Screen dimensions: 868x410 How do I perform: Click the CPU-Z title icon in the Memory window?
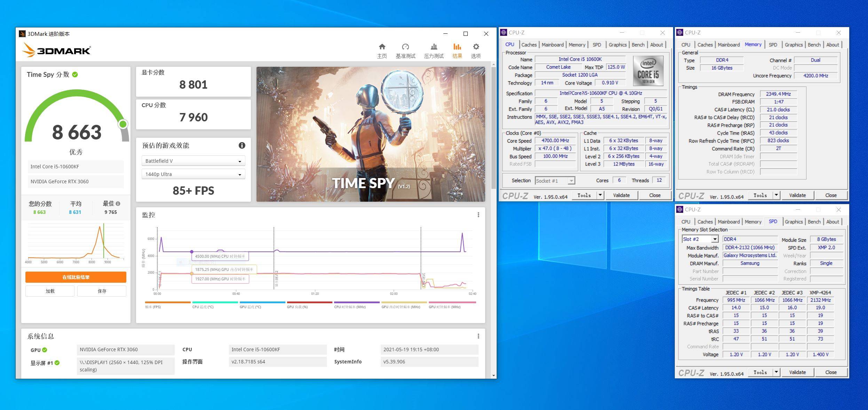point(680,32)
